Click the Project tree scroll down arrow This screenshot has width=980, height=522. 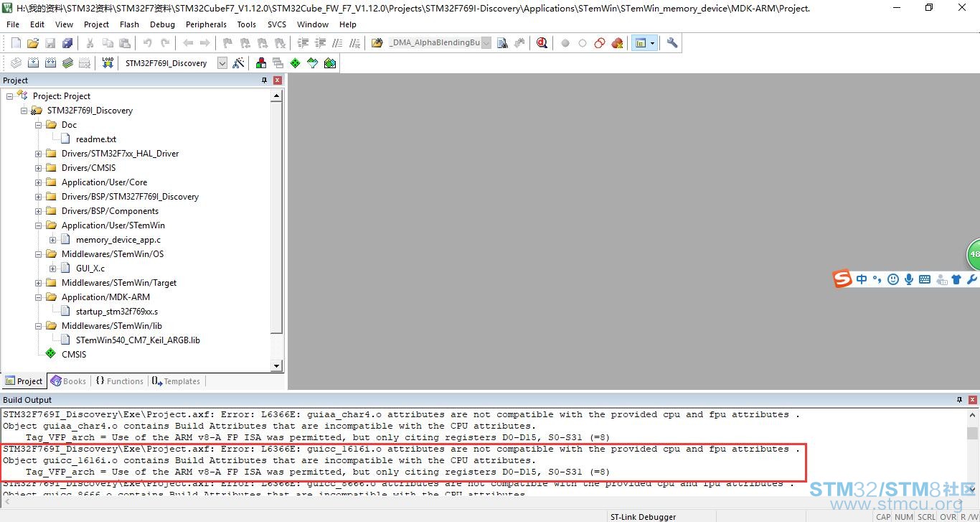click(x=277, y=366)
